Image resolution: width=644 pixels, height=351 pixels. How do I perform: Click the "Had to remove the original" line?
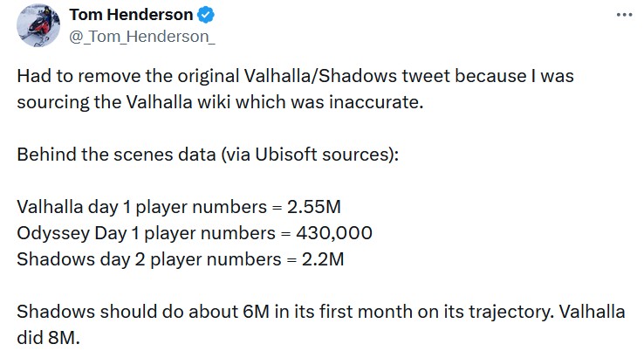pos(295,76)
